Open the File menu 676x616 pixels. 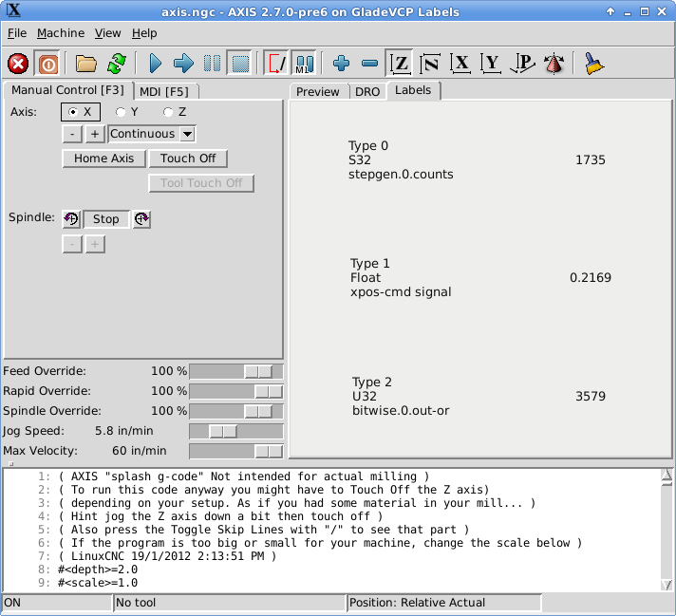[x=17, y=33]
